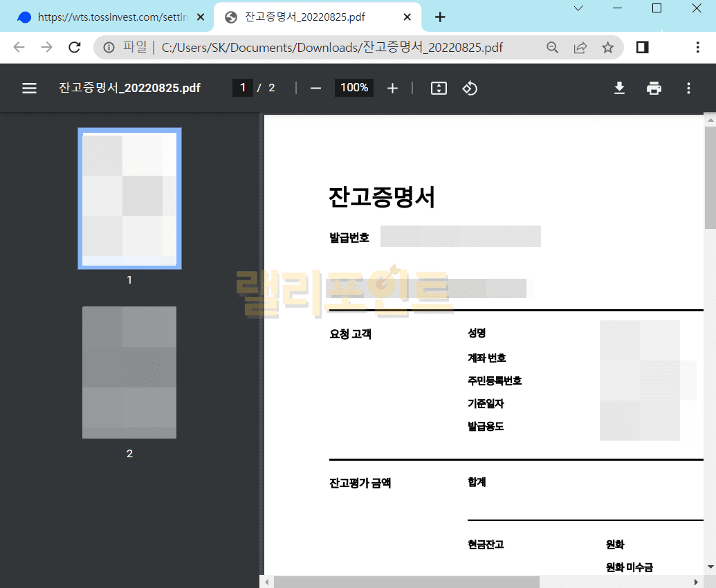Download the PDF file

[619, 89]
